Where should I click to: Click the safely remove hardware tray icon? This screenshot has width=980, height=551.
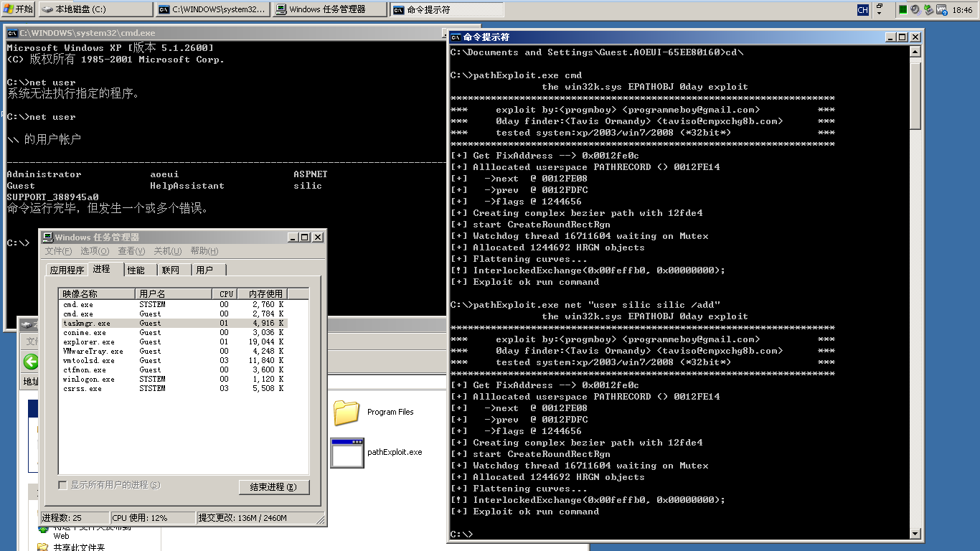(x=928, y=9)
